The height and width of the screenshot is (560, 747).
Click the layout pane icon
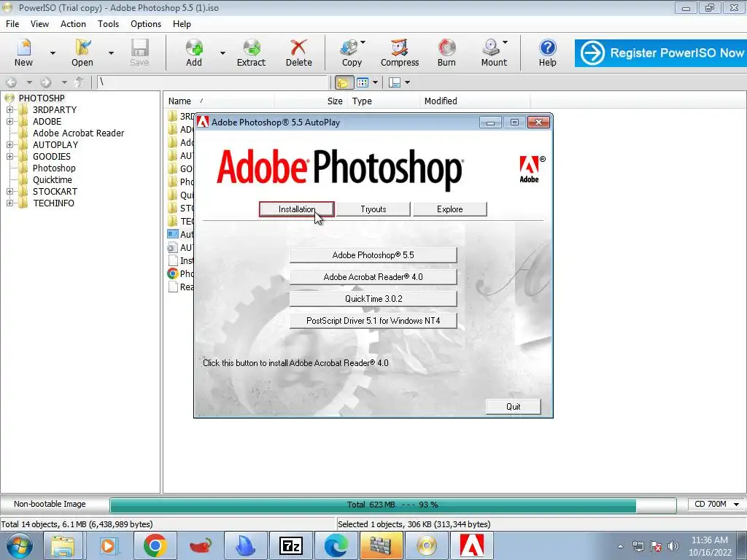pos(395,82)
